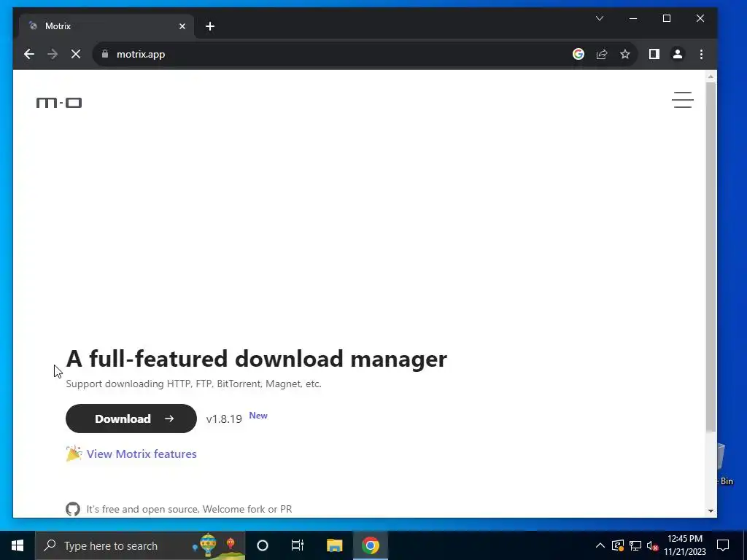Click free and open source text
The image size is (747, 560).
[x=189, y=509]
